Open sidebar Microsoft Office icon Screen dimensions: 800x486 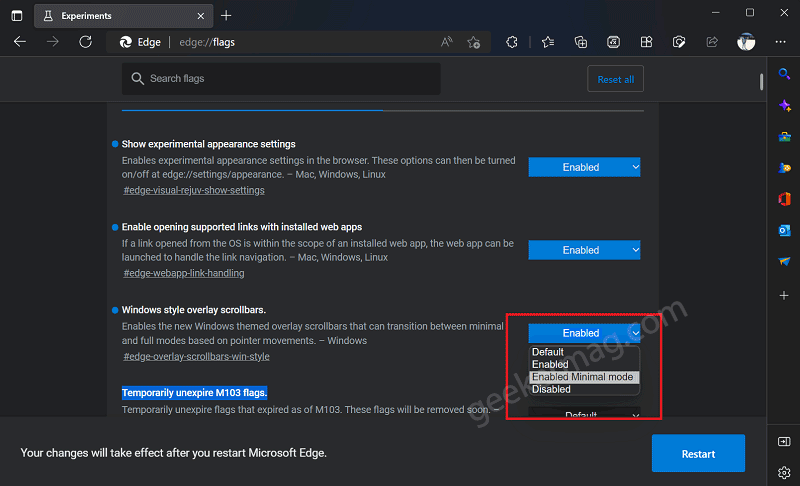click(784, 199)
